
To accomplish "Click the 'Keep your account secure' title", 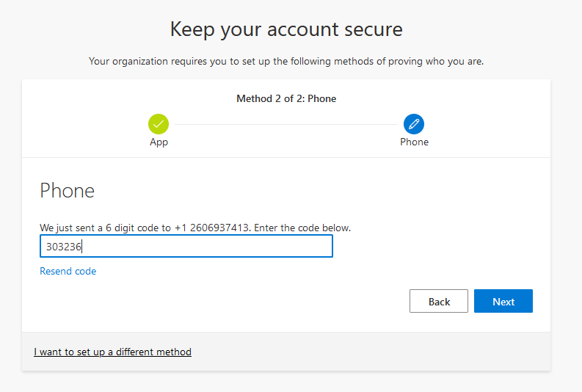I will (286, 29).
